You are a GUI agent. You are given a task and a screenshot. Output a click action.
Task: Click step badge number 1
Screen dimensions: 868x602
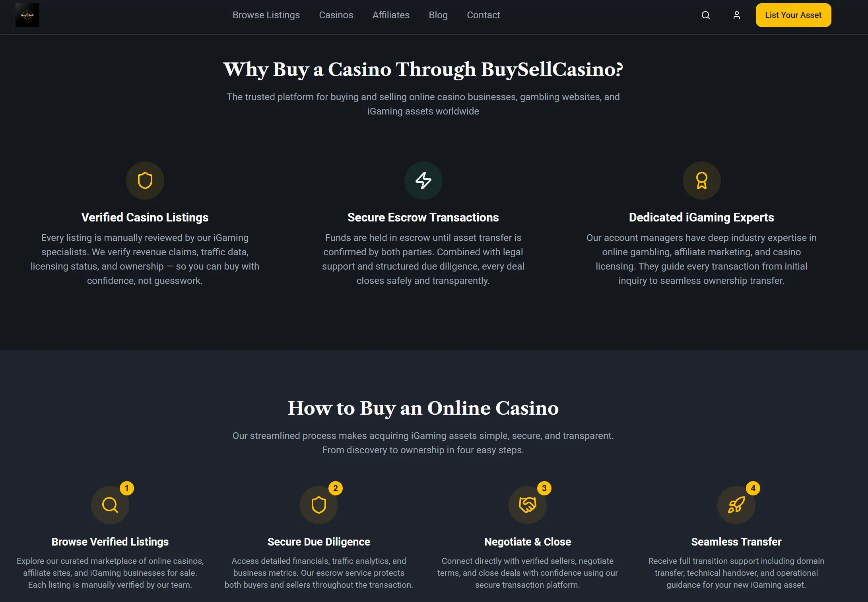tap(127, 488)
